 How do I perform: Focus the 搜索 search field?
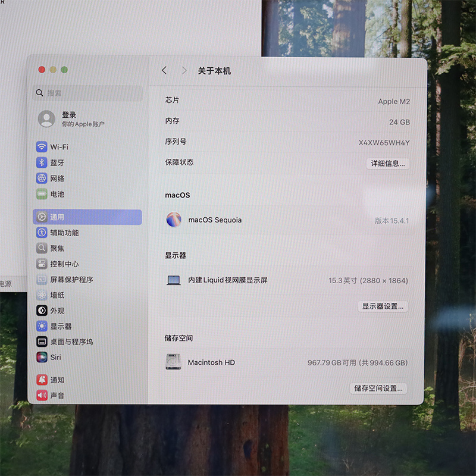coord(87,93)
